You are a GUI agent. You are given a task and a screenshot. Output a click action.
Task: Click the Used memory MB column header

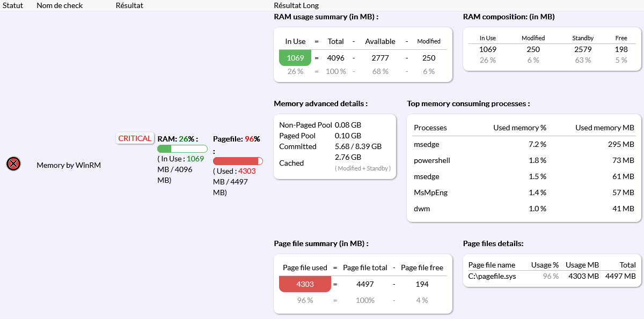coord(604,128)
